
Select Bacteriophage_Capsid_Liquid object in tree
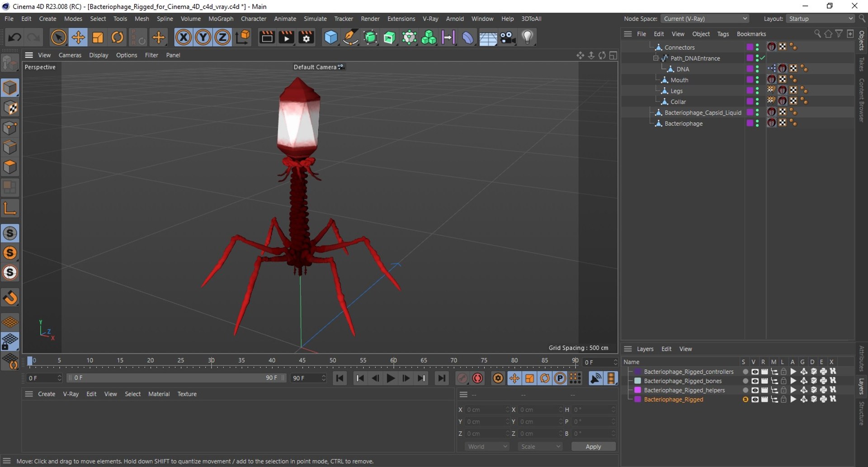[703, 113]
